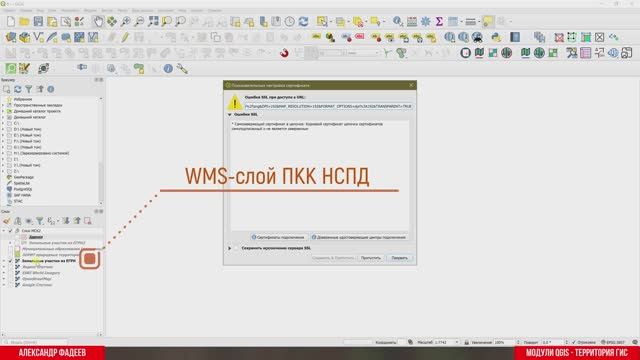Viewport: 640px width, 360px height.
Task: Close the SSL certificate error dialog
Action: pyautogui.click(x=411, y=85)
